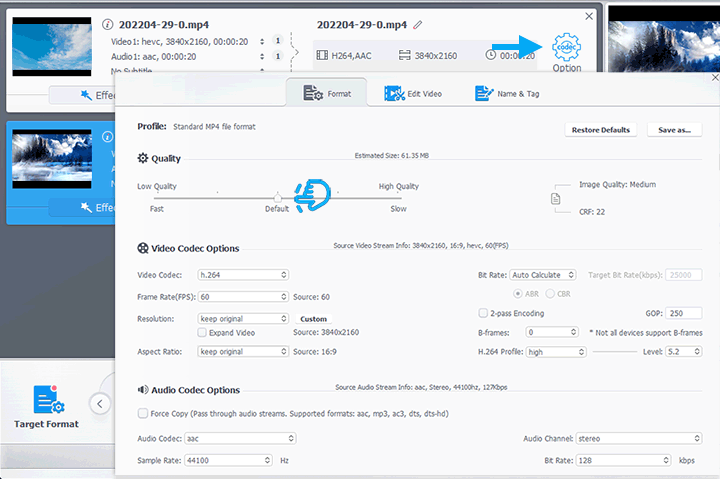
Task: Click the Custom resolution button
Action: (x=314, y=319)
